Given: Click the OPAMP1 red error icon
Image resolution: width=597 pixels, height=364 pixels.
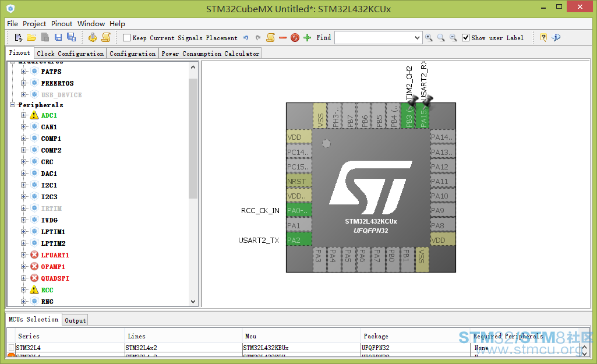Looking at the screenshot, I should point(34,267).
